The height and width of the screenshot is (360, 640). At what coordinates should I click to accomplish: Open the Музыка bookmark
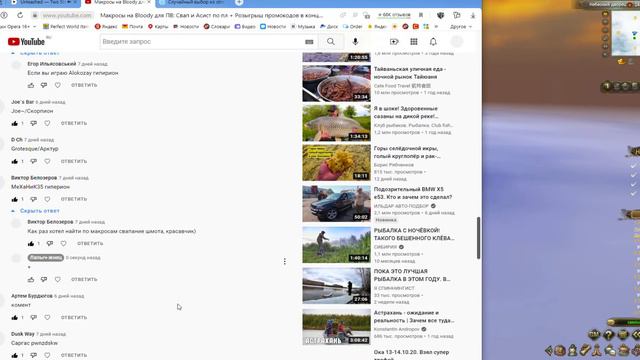pyautogui.click(x=303, y=27)
